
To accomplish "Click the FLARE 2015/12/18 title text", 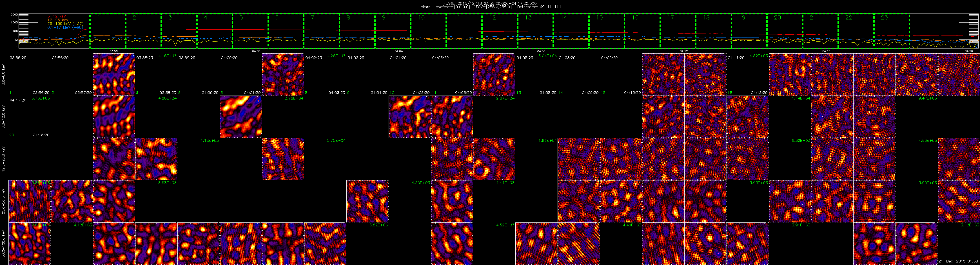I will tap(490, 3).
